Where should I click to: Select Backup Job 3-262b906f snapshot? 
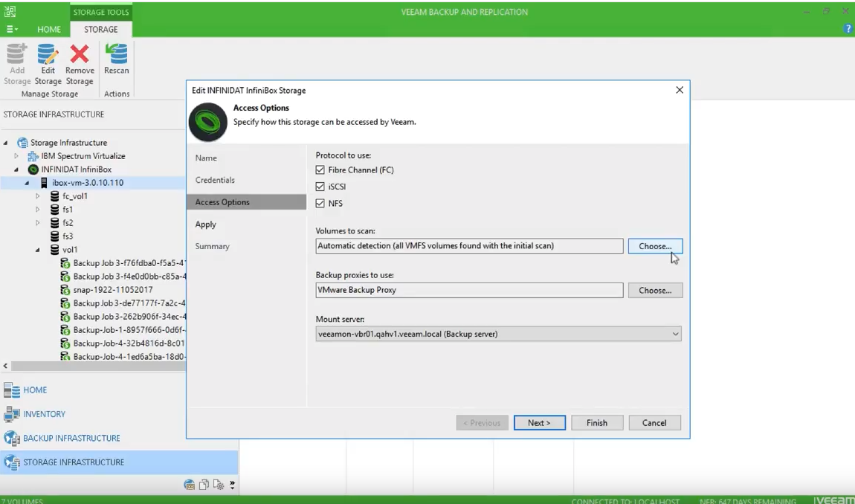pos(129,317)
